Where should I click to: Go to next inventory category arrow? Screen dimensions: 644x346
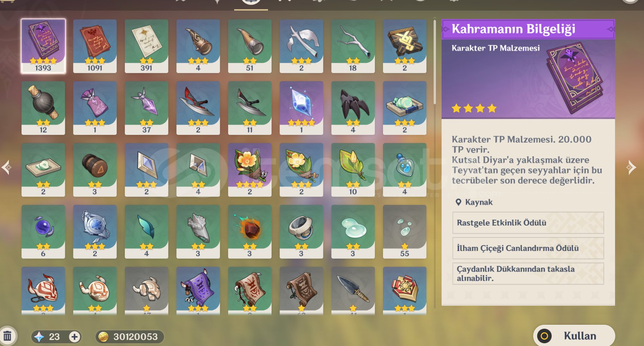(631, 167)
